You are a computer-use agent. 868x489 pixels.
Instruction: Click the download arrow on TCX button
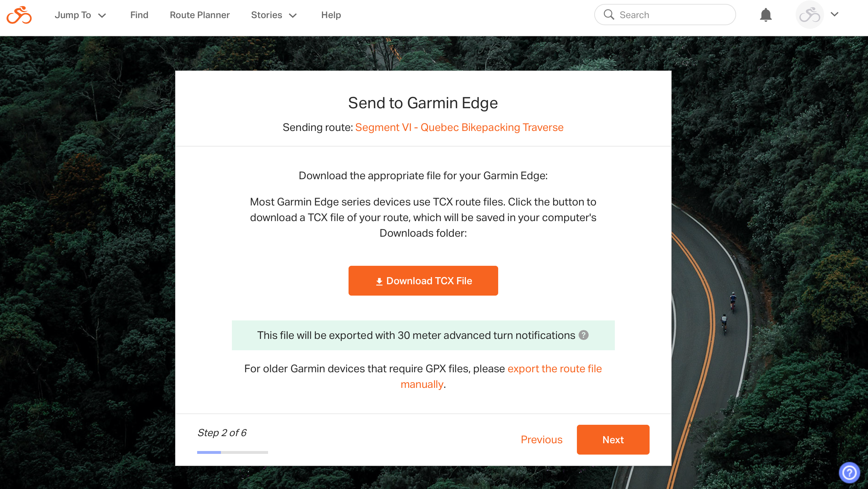coord(379,281)
